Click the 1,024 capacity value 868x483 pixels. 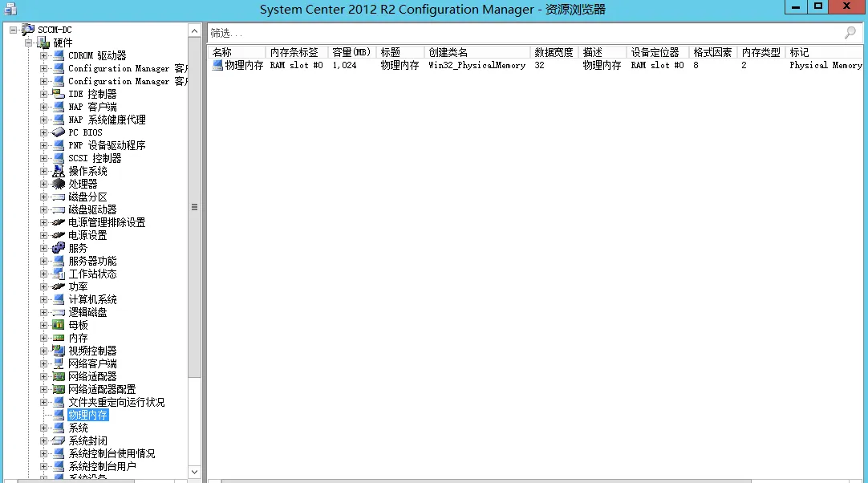(344, 65)
